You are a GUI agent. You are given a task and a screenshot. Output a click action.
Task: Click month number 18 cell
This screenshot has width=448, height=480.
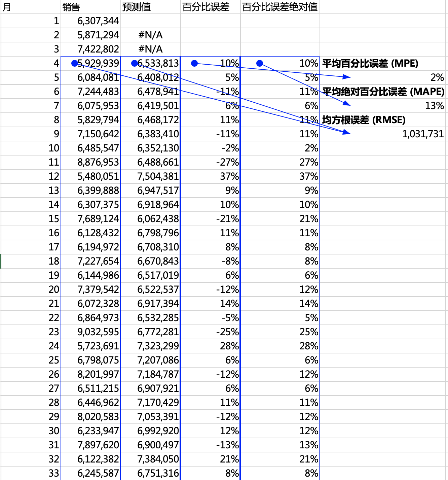click(31, 261)
